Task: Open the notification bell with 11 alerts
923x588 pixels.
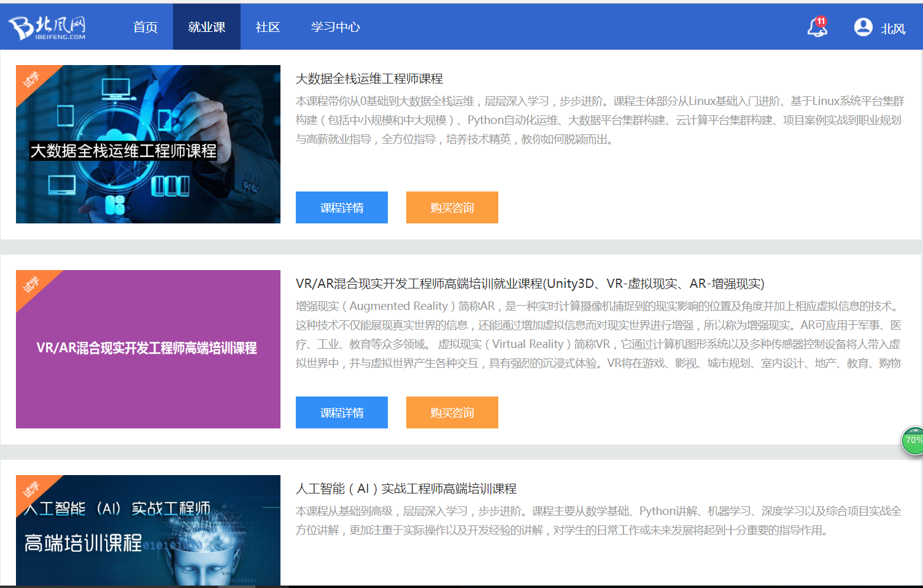Action: pos(817,28)
